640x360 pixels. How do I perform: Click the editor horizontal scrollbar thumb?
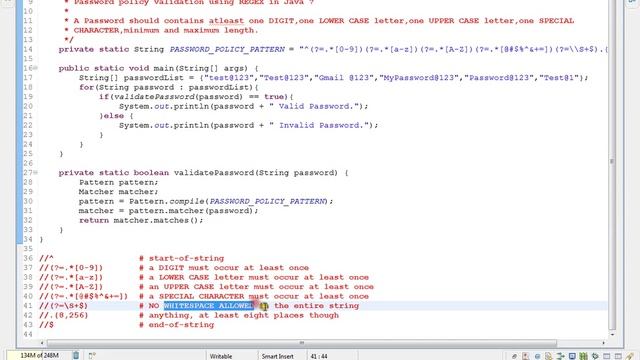click(x=302, y=343)
